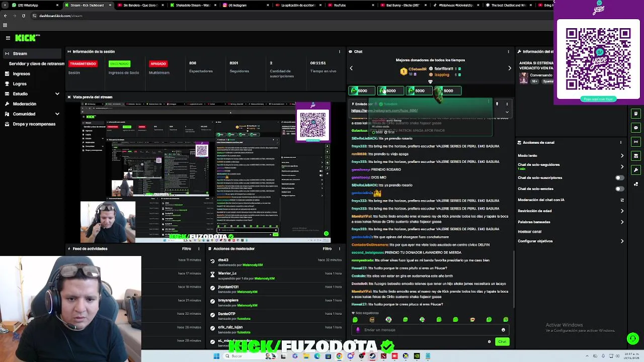
Task: Open Feed de actividades three-dot menu
Action: [x=199, y=248]
